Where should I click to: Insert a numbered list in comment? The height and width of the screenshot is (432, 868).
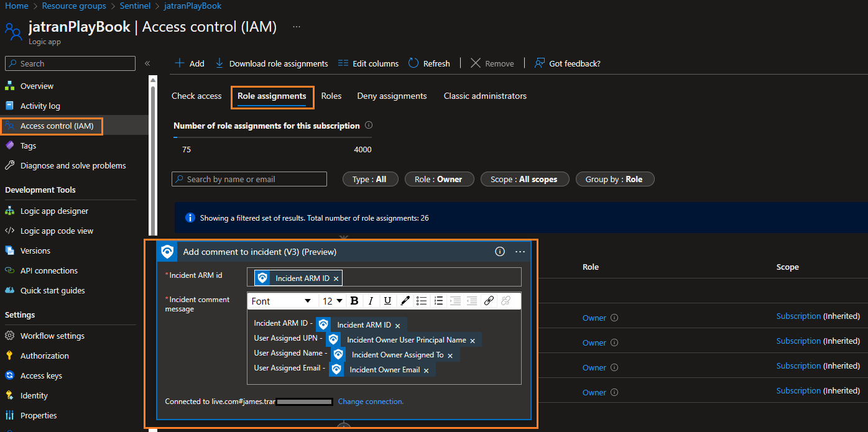[438, 301]
